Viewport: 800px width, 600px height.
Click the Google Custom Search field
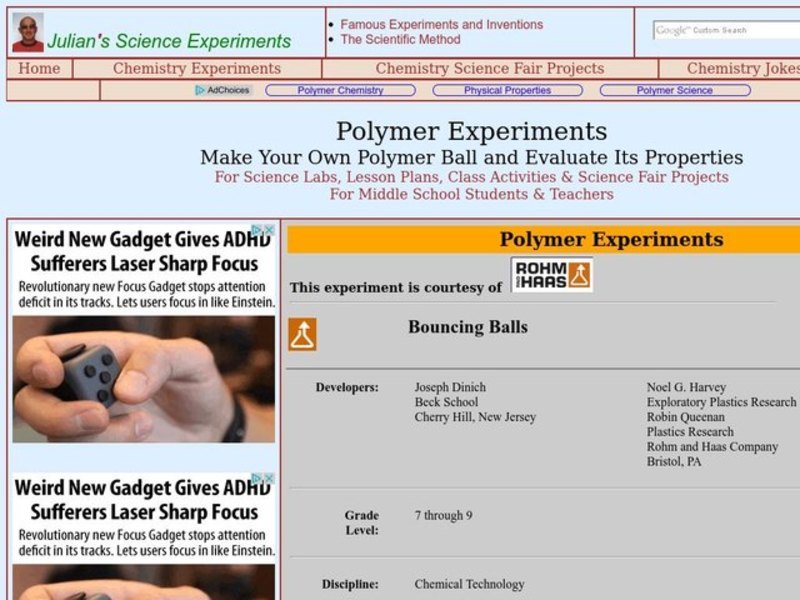pyautogui.click(x=727, y=30)
